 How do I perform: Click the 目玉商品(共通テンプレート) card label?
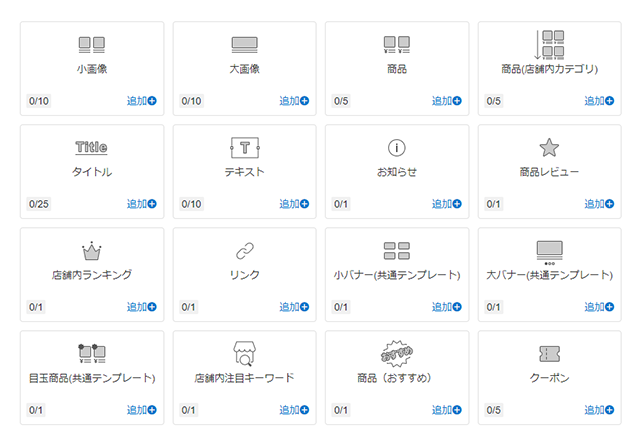tap(91, 378)
